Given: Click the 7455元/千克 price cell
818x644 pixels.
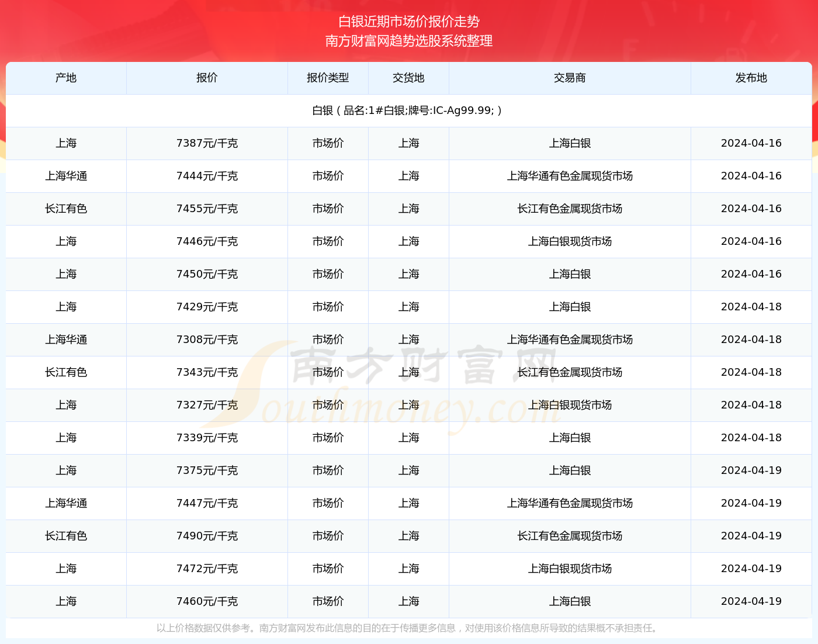Looking at the screenshot, I should [207, 209].
